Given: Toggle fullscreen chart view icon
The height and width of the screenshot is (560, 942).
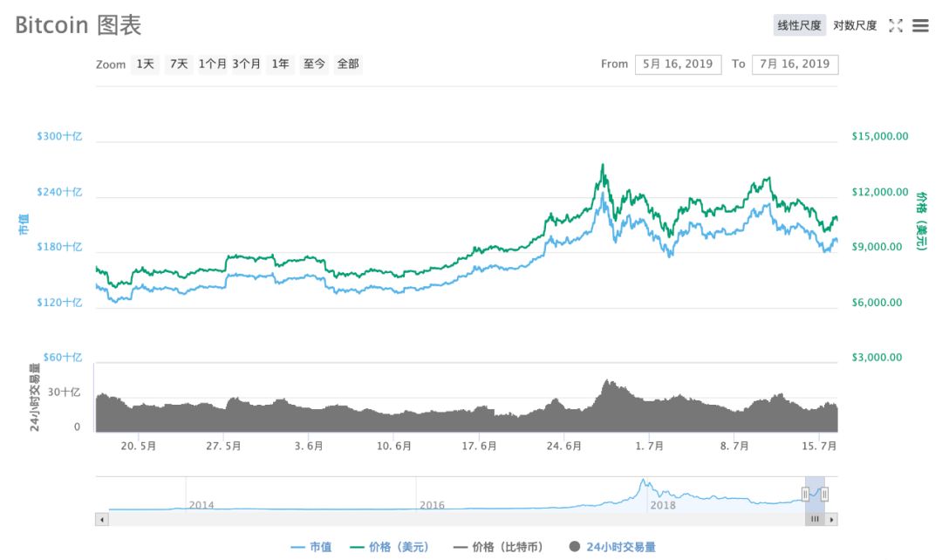Looking at the screenshot, I should (x=896, y=26).
